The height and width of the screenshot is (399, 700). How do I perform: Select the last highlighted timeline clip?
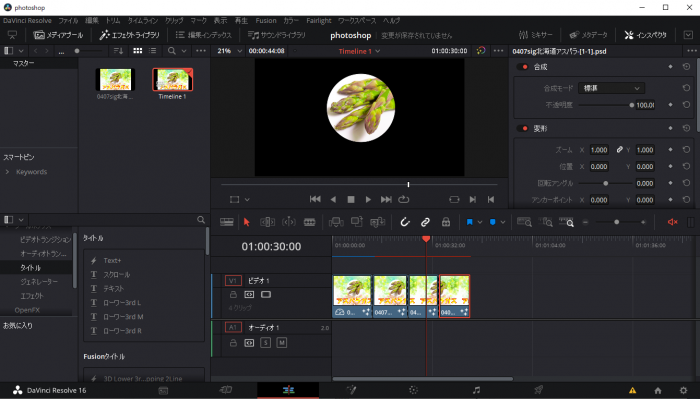pyautogui.click(x=454, y=296)
